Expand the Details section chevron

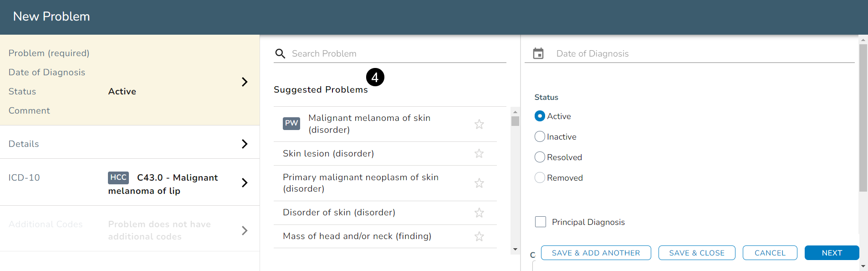[x=245, y=144]
